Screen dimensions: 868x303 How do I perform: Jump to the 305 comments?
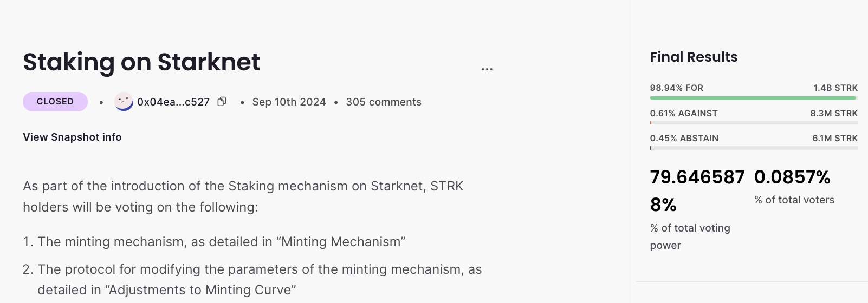pos(383,102)
